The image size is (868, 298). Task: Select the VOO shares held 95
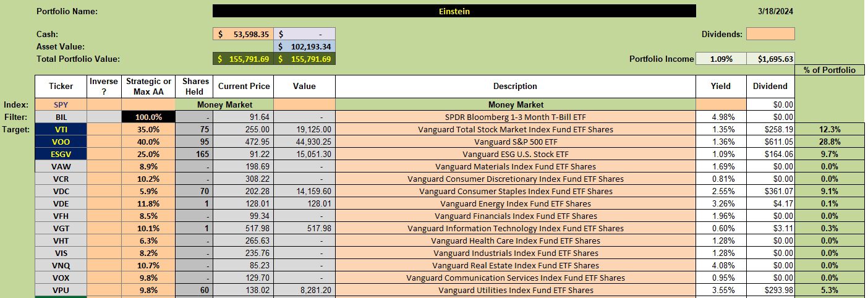click(x=194, y=142)
